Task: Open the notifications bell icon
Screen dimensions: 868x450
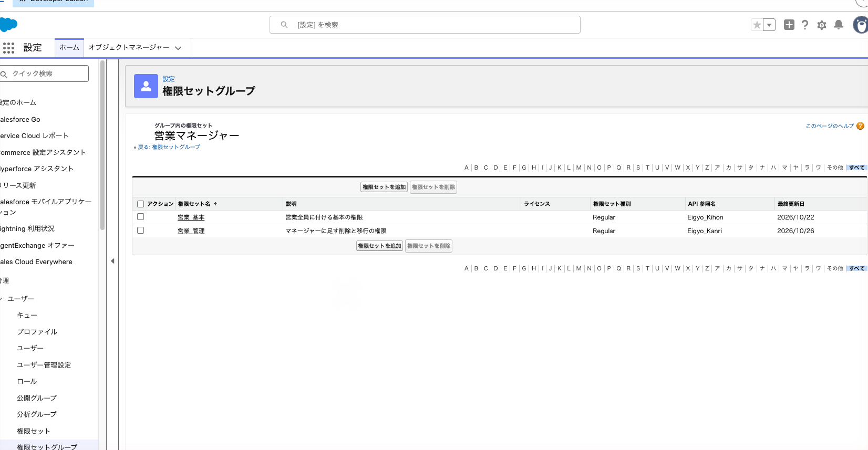Action: [x=839, y=25]
